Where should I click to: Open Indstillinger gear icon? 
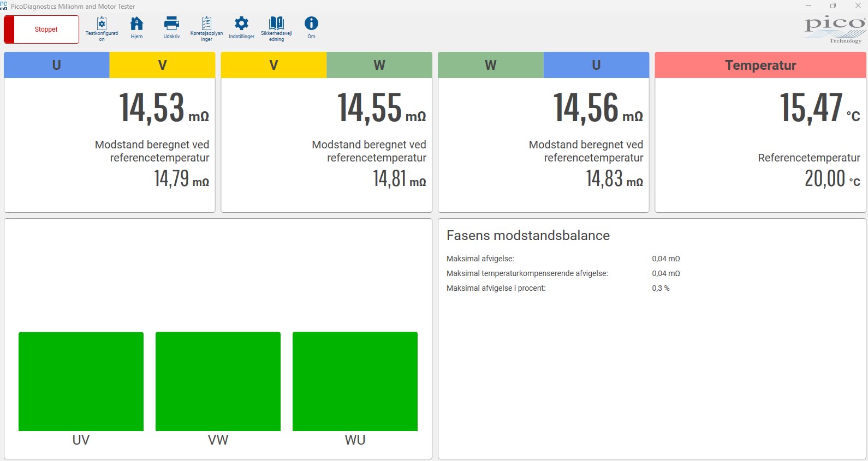click(241, 24)
